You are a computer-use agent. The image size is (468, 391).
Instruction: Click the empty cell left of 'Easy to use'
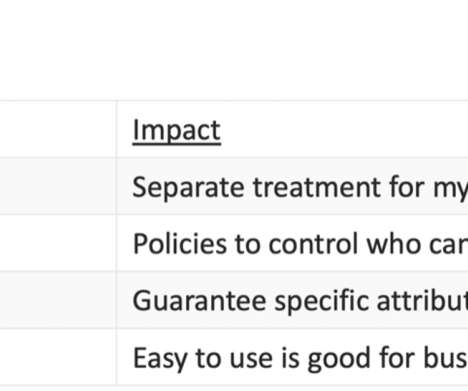58,357
